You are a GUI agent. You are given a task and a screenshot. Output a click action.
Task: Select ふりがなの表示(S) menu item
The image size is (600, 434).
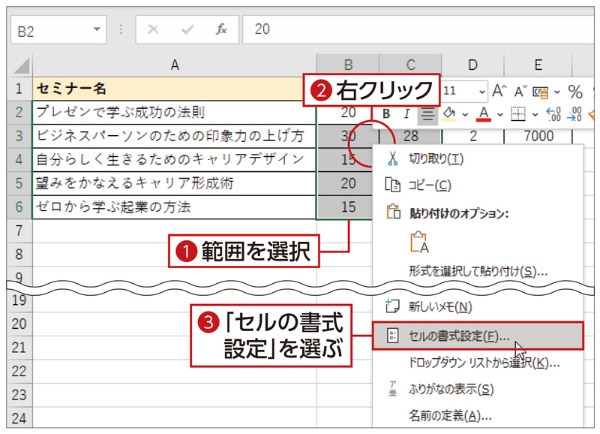point(478,389)
